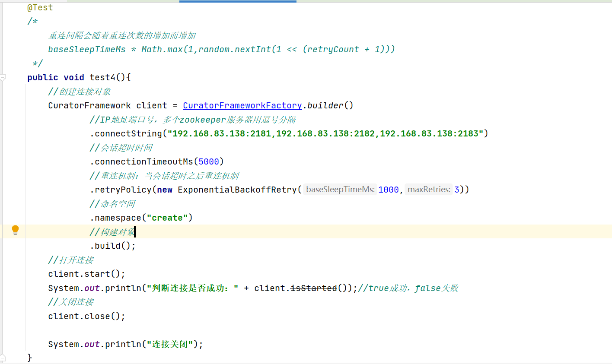Click the //构建对象 comment line
The width and height of the screenshot is (612, 364).
[112, 232]
